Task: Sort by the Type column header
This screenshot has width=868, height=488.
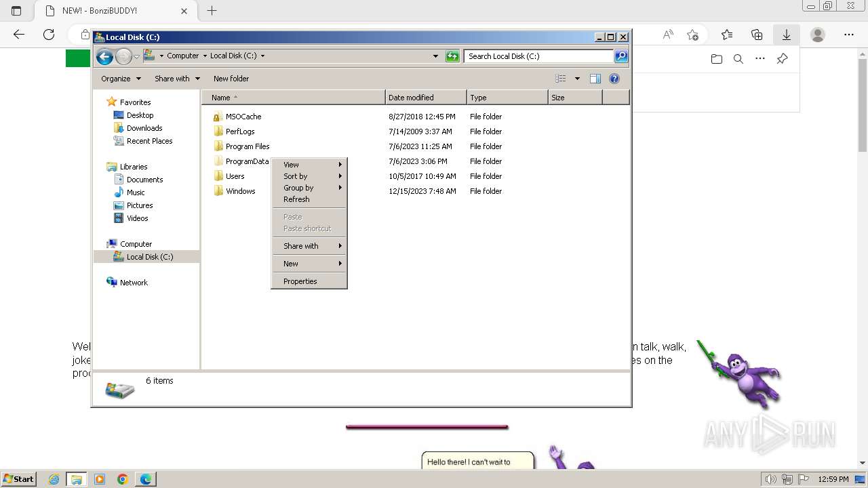Action: (x=507, y=98)
